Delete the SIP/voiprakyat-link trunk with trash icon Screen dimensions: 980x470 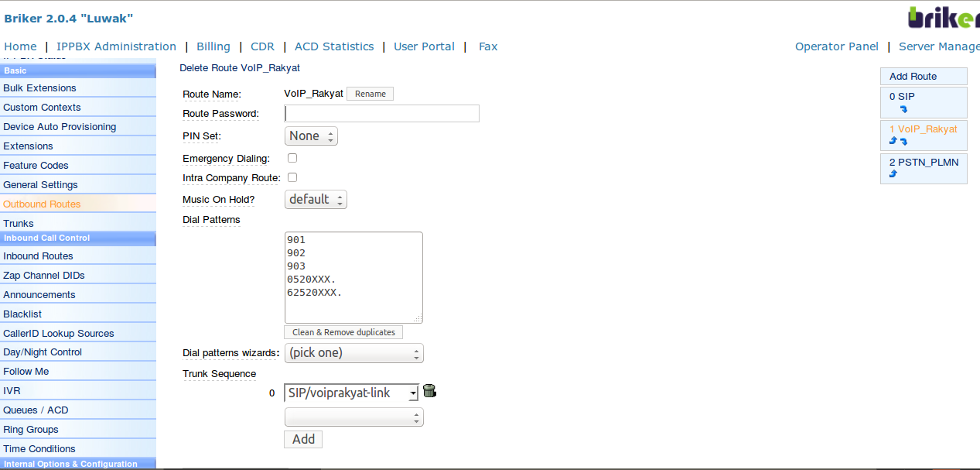point(429,391)
